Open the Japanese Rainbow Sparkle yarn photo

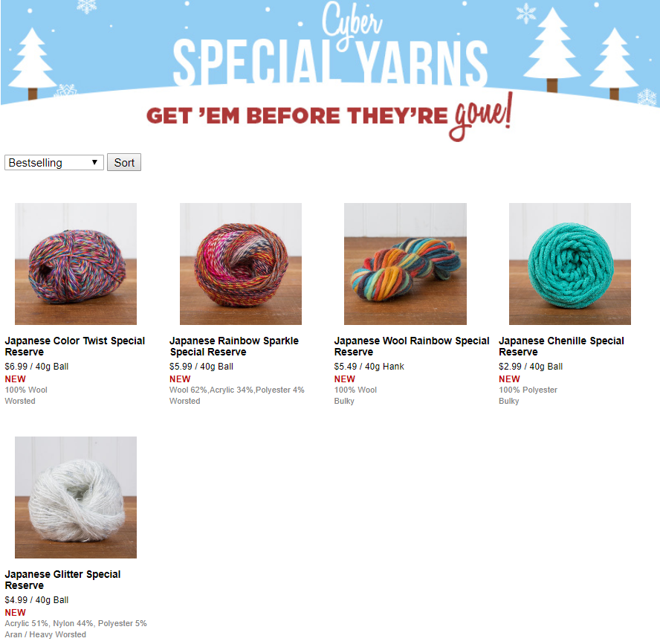pos(241,264)
